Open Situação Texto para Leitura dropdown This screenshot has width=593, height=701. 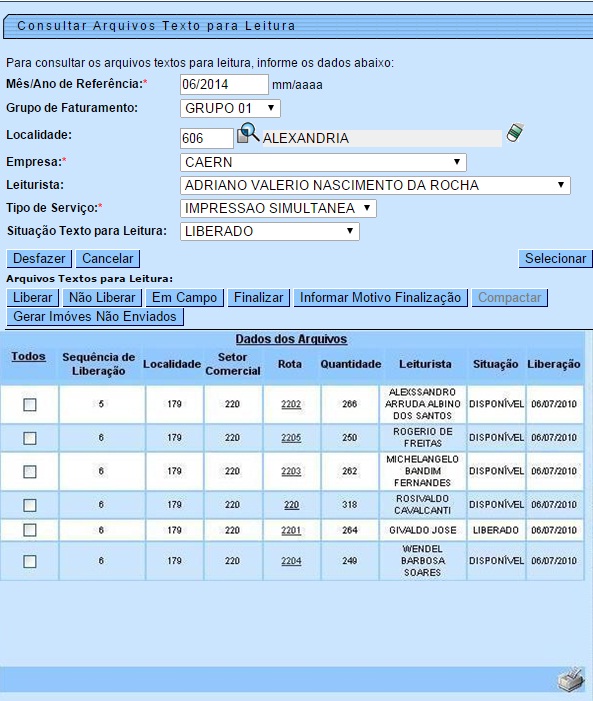[x=270, y=232]
